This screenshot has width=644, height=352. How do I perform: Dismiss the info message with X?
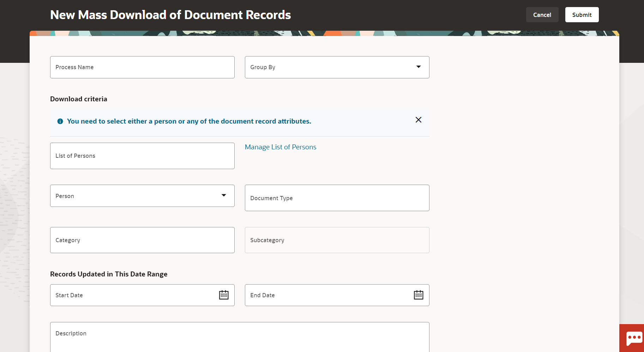(419, 120)
